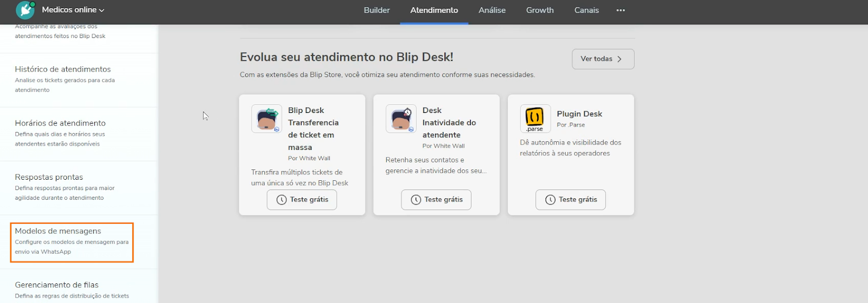
Task: Open Desk Inatividade do atendente title
Action: (x=449, y=123)
